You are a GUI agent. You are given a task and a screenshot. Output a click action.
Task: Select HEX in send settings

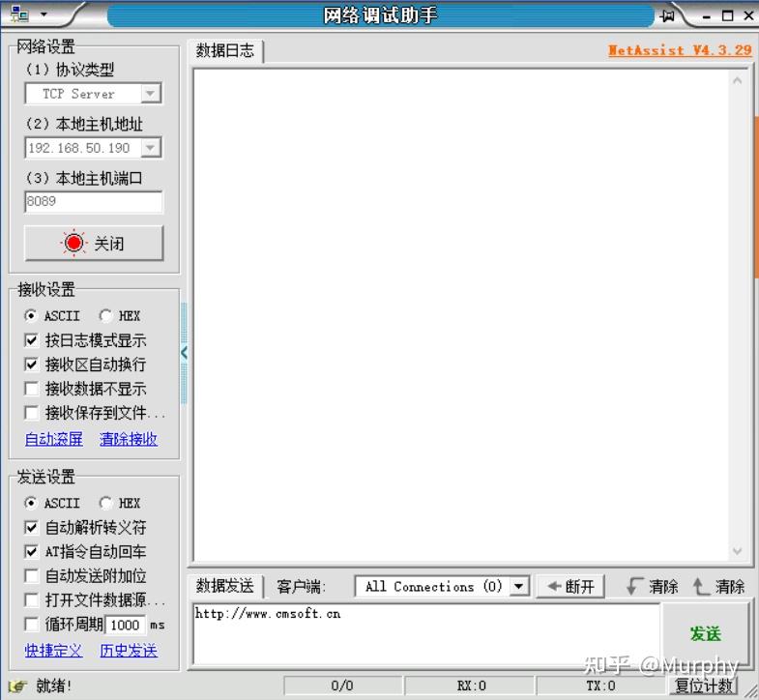point(119,503)
